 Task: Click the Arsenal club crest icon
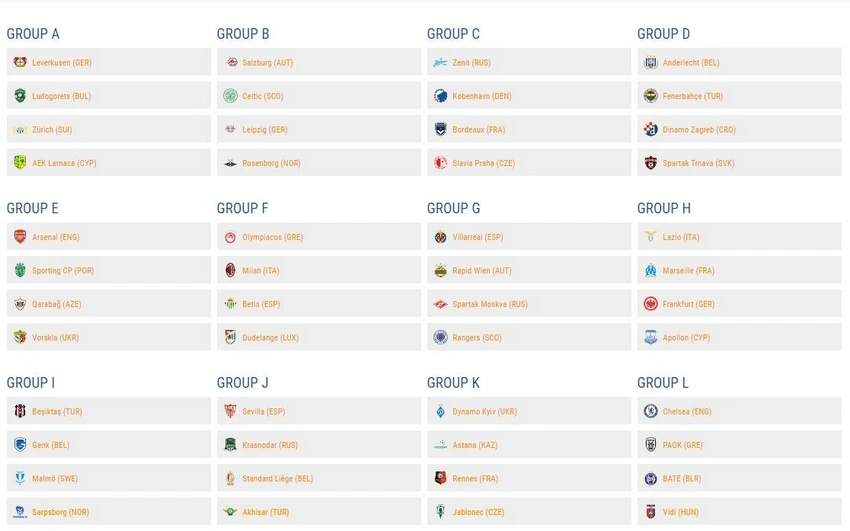(19, 237)
